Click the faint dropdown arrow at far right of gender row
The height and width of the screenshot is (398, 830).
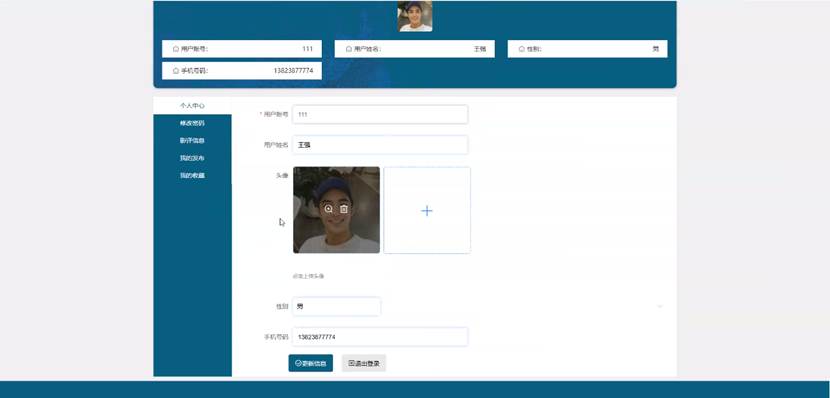660,306
